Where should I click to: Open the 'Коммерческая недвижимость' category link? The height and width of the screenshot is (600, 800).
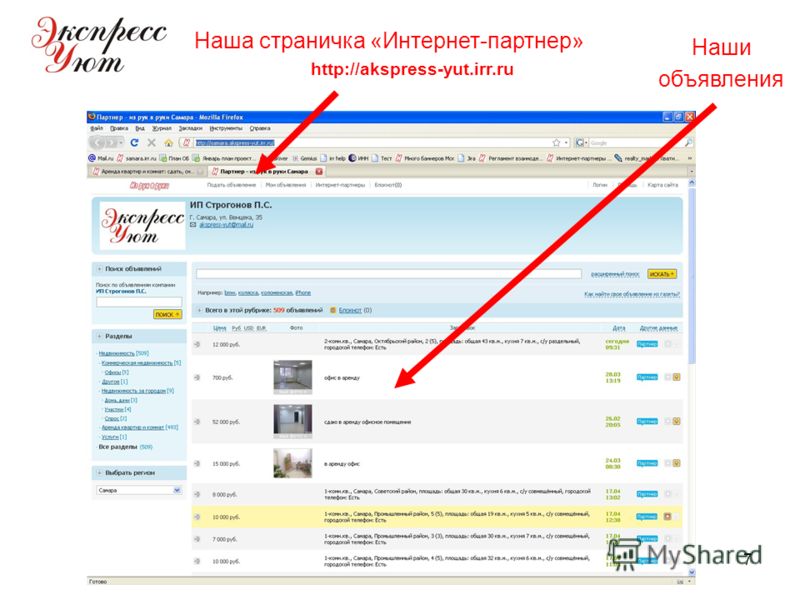(x=137, y=363)
